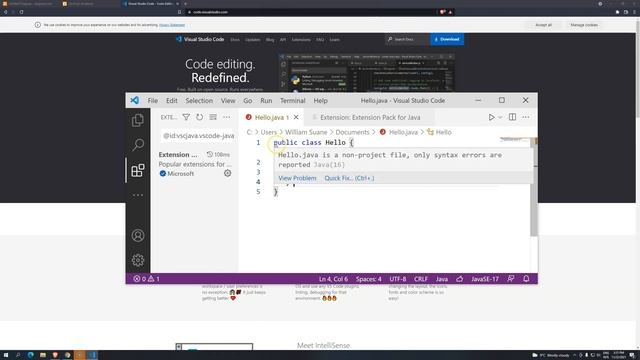
Task: Click Visual Studio Code logo on website
Action: (200, 39)
